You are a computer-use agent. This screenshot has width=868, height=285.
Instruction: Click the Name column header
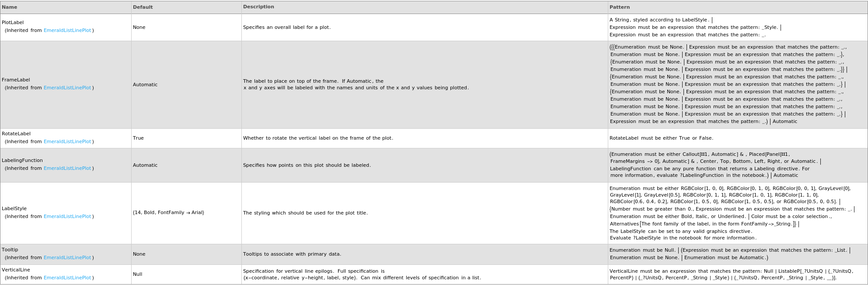(x=10, y=7)
